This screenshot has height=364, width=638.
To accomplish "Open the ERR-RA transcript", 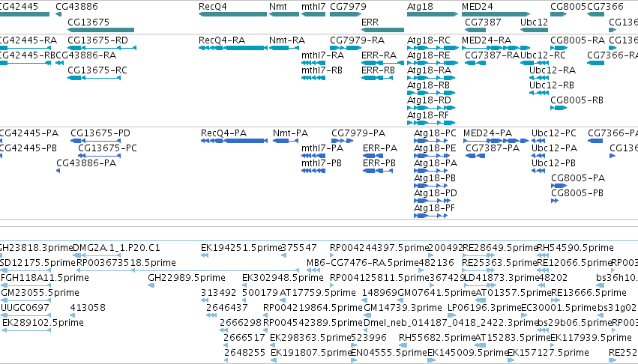I will click(x=382, y=63).
